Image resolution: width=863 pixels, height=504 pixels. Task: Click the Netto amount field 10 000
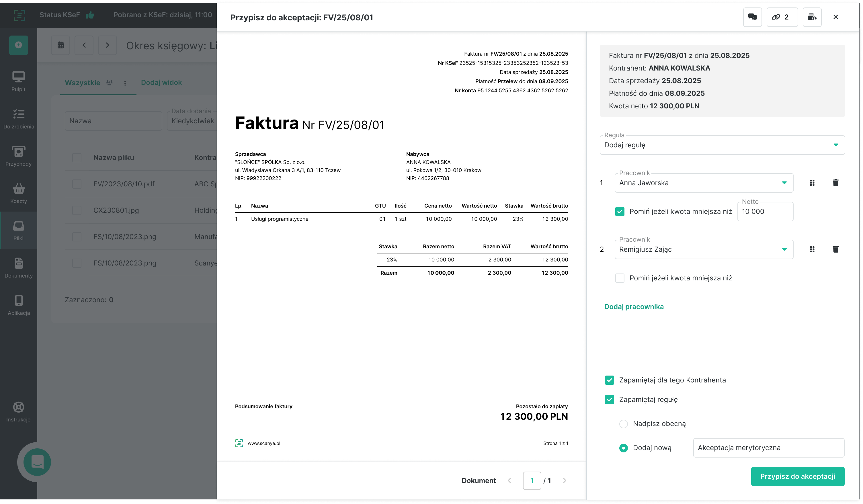764,212
